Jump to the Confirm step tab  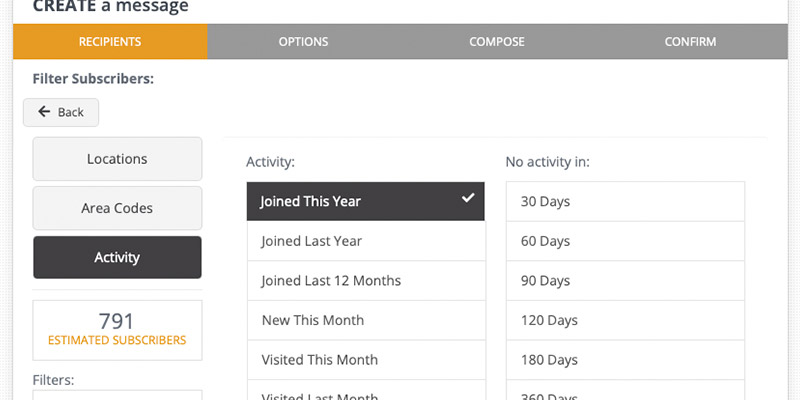690,42
